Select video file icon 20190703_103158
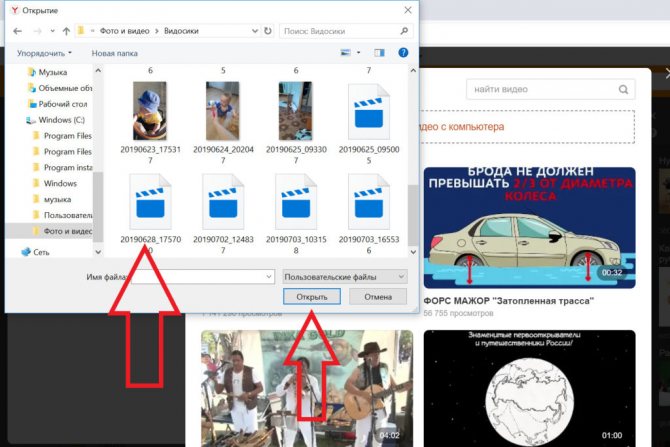The image size is (670, 447). (296, 202)
